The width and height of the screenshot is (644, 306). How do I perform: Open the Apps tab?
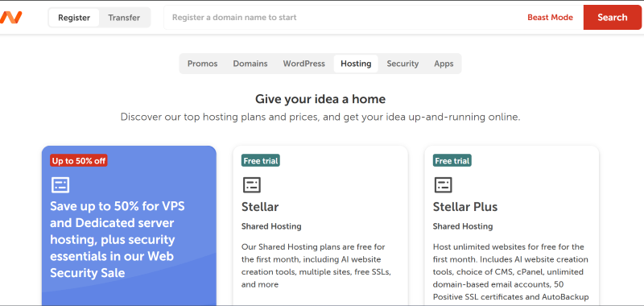point(444,64)
